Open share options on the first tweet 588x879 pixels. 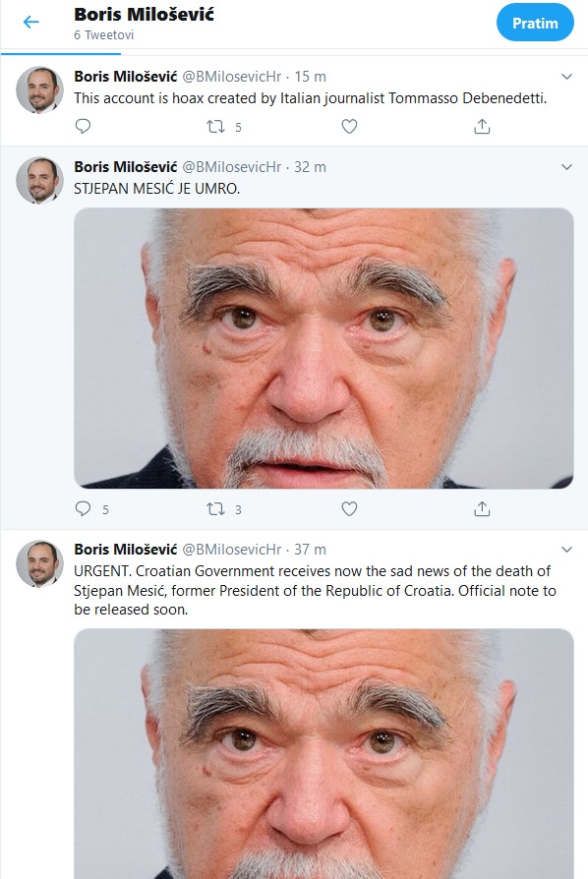tap(481, 126)
